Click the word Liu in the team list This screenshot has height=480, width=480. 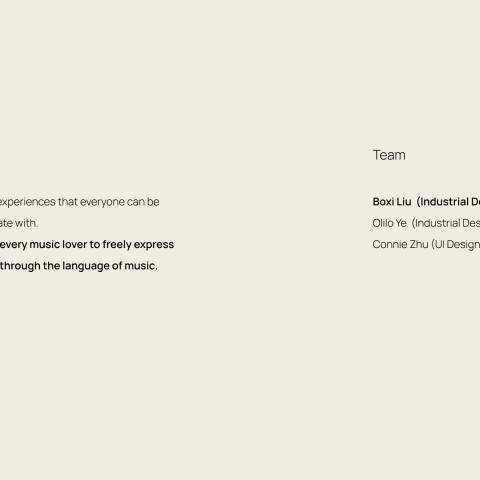[x=404, y=202]
